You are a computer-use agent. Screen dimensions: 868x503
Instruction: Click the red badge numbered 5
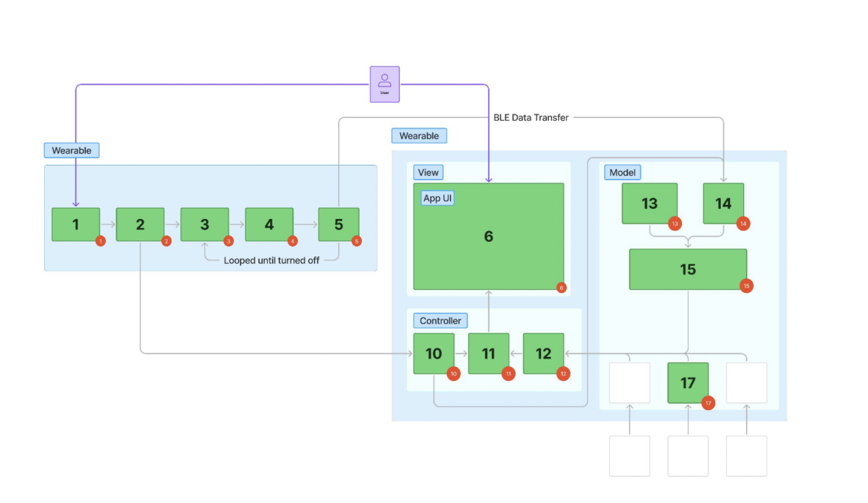pos(356,241)
